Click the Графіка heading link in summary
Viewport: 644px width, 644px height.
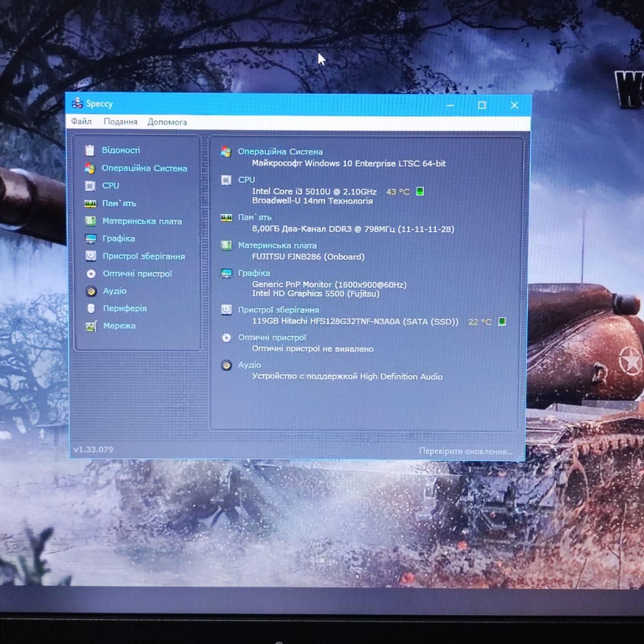pyautogui.click(x=254, y=273)
